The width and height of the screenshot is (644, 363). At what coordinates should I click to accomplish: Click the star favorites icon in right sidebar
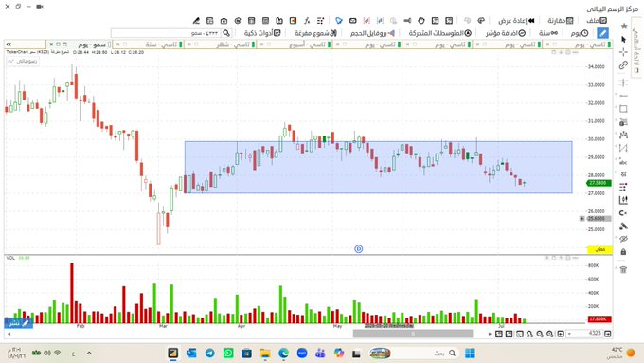pos(624,27)
